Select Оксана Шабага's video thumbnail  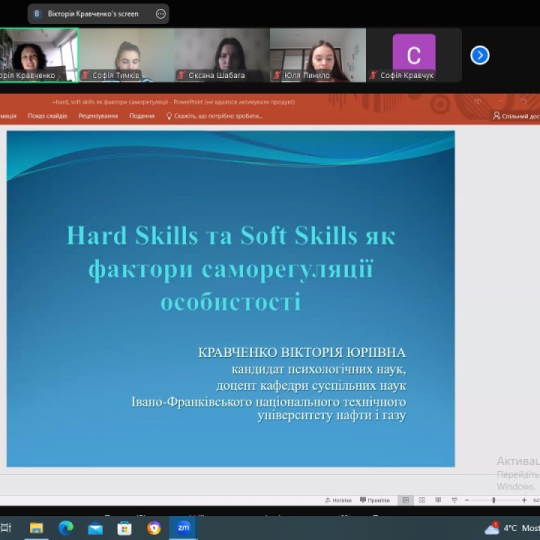pos(222,55)
